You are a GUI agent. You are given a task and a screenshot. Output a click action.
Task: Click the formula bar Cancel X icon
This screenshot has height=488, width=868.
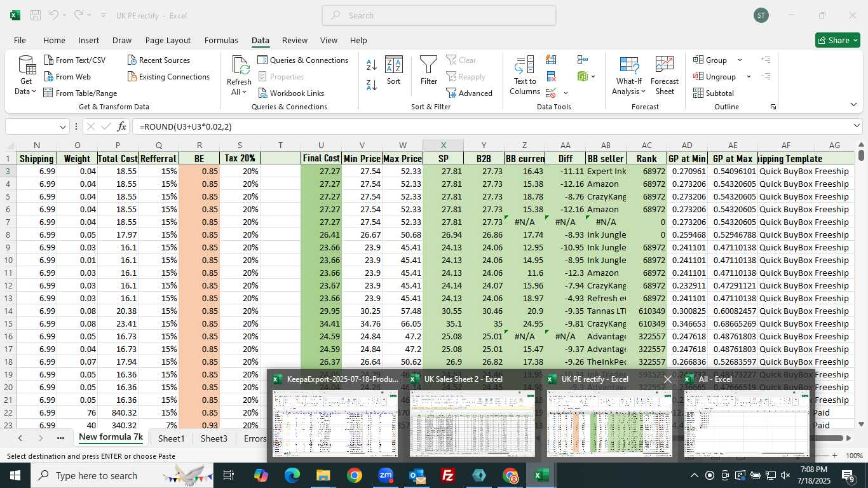pyautogui.click(x=90, y=126)
